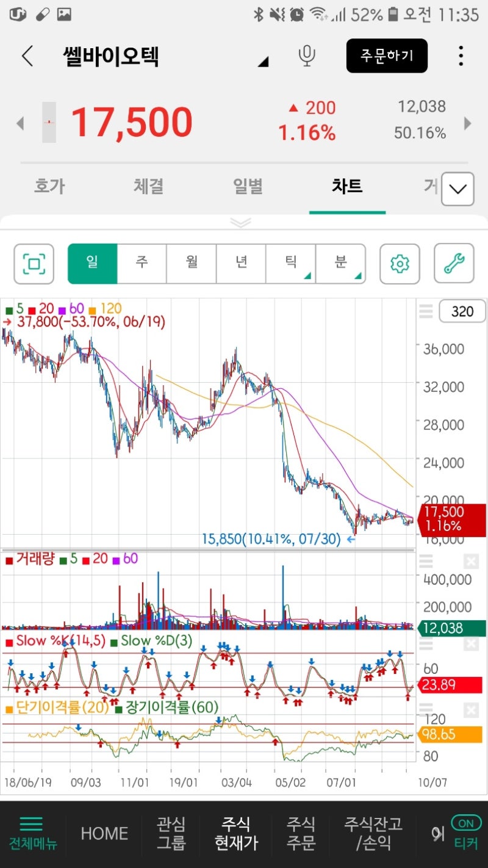
Task: Open 주식잔고/손익 in bottom navigation
Action: pos(373,833)
